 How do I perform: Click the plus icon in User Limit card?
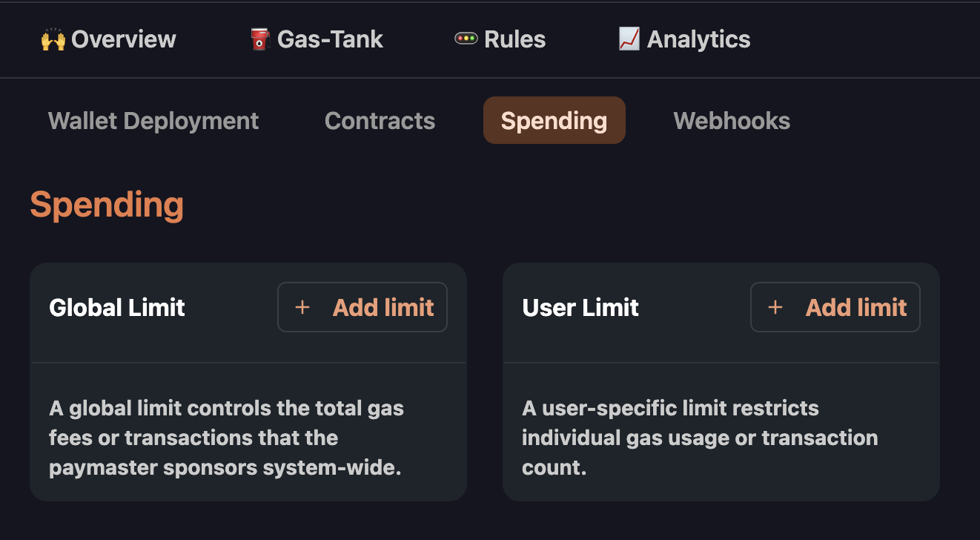click(x=775, y=307)
